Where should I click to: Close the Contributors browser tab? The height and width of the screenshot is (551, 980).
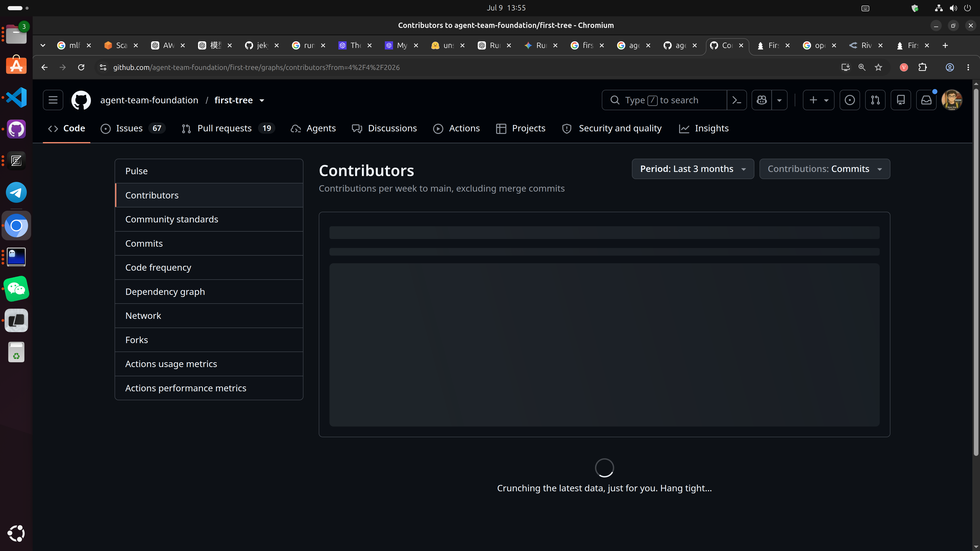741,45
